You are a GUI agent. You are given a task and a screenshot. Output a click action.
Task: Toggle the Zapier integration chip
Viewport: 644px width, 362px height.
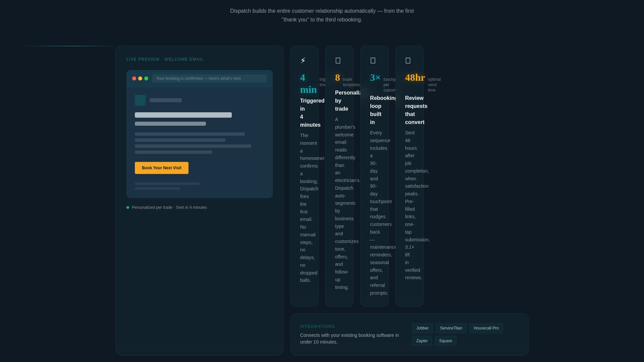click(x=422, y=341)
